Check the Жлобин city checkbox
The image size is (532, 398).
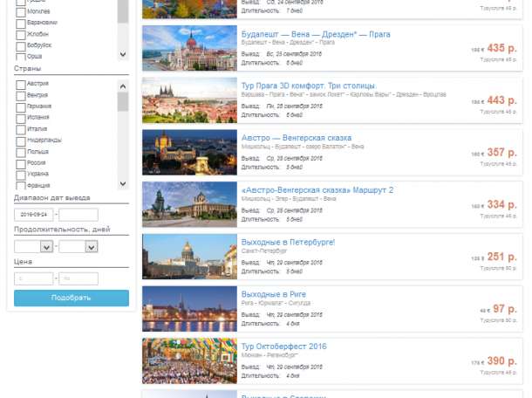21,35
